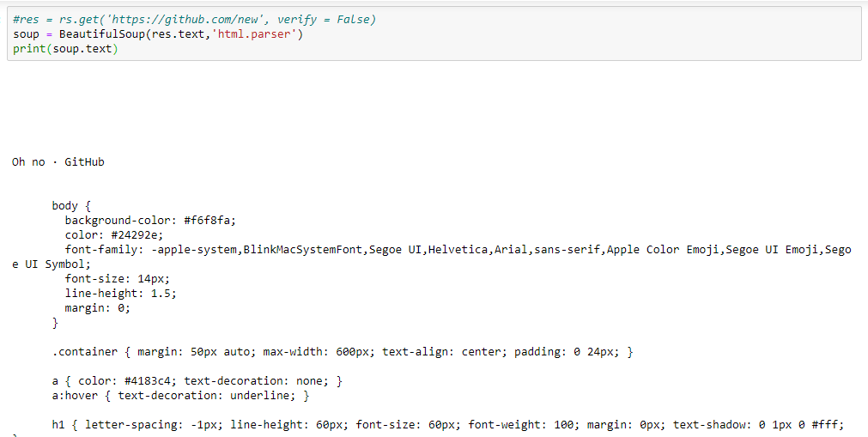Screen dimensions: 868x437
Task: Click 'a:hover { text-decoration: underline; }' line
Action: click(180, 396)
